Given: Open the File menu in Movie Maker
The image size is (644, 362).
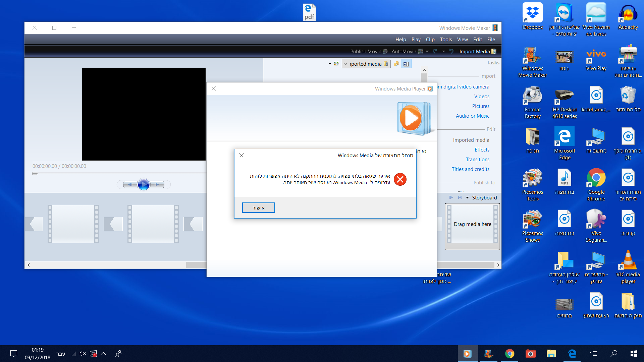Looking at the screenshot, I should point(491,40).
